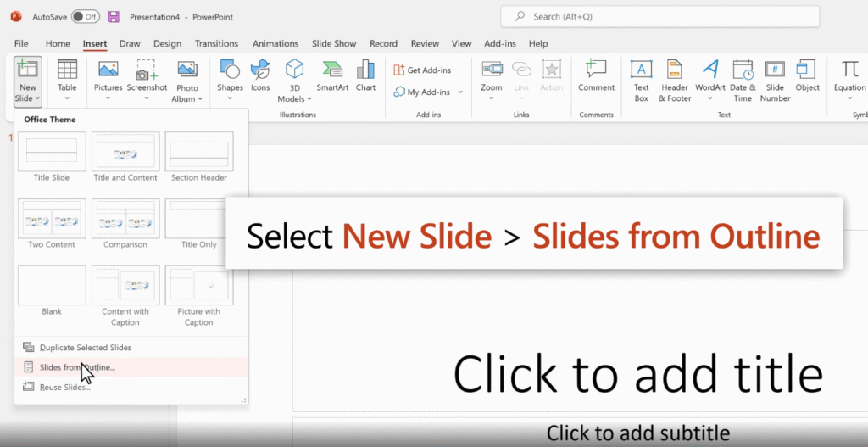Insert a Chart from the Illustrations group
This screenshot has height=447, width=868.
pyautogui.click(x=365, y=76)
